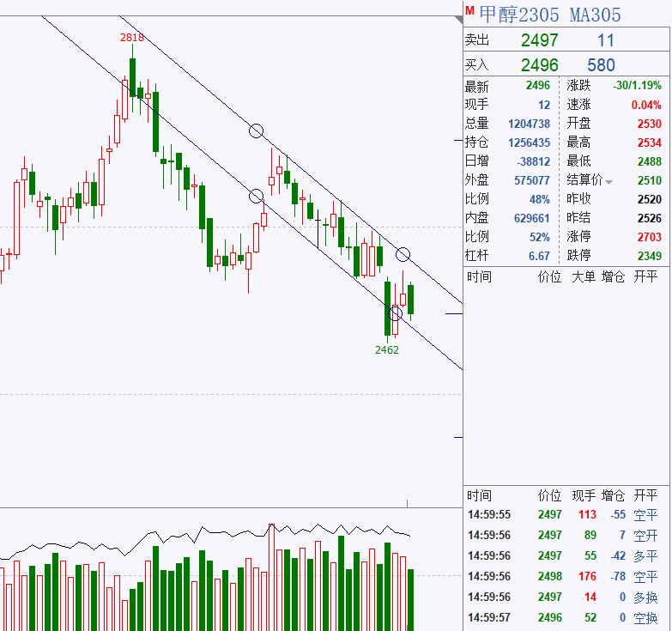Click the 2818 high price label

[132, 38]
